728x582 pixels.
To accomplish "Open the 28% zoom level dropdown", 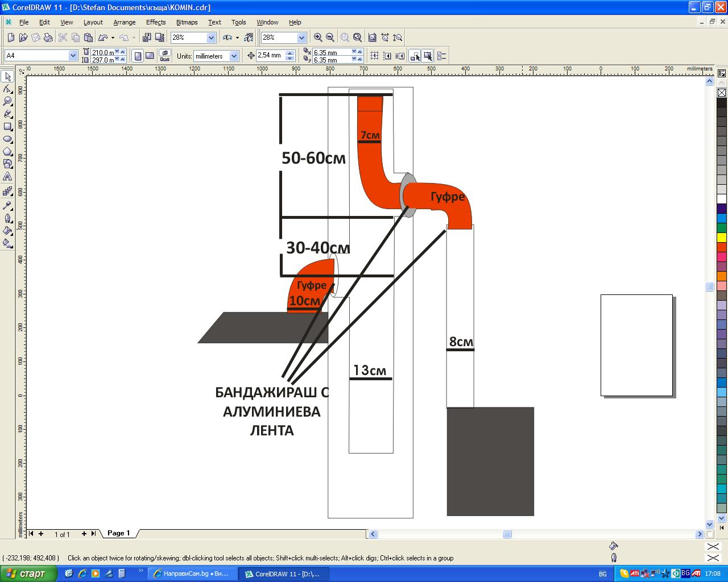I will pos(211,38).
